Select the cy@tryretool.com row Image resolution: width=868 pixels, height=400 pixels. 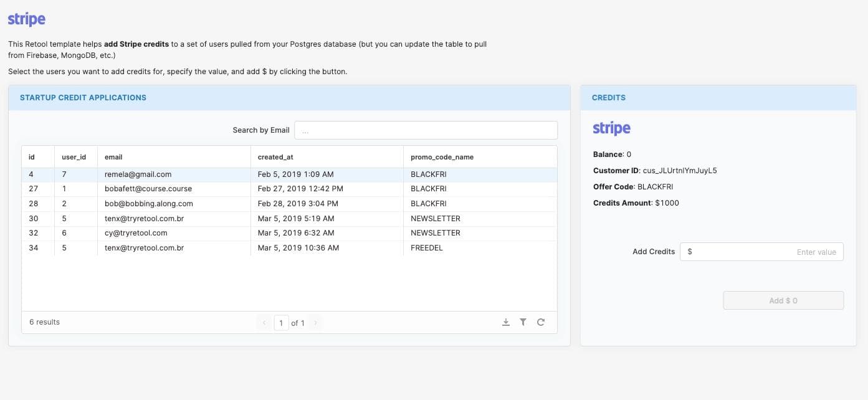[136, 233]
